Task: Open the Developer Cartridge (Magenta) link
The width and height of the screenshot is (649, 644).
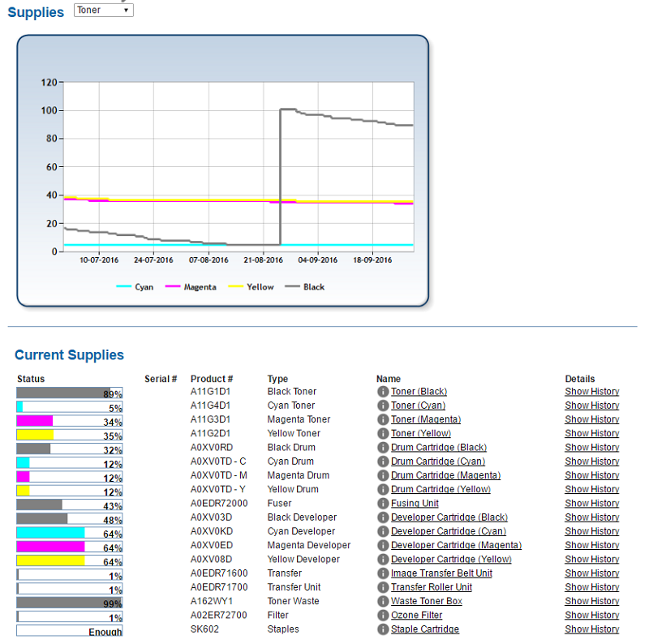Action: 456,546
